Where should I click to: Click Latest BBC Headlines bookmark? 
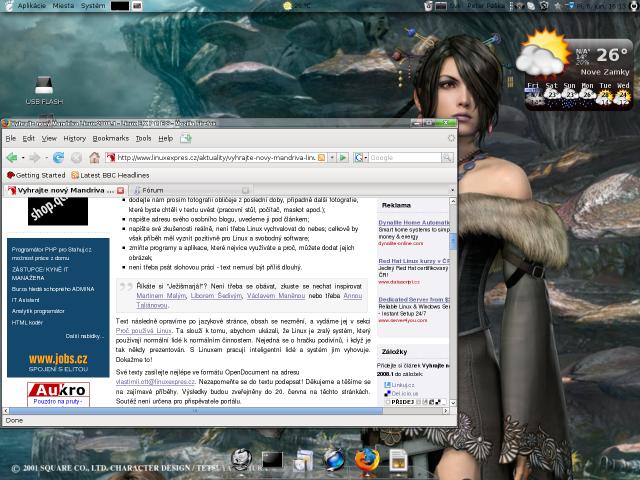click(110, 175)
